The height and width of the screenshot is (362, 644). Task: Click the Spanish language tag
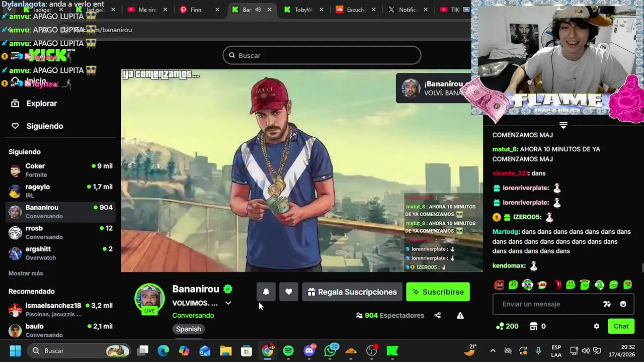coord(189,329)
